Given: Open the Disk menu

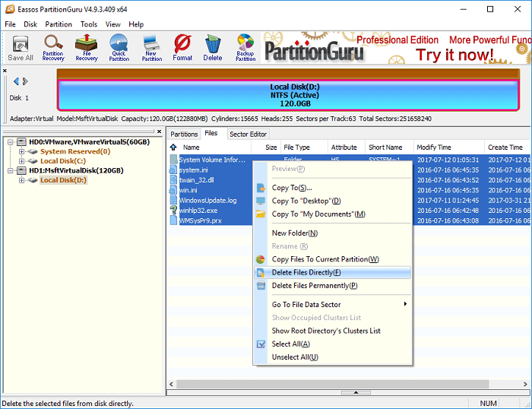Looking at the screenshot, I should click(x=30, y=24).
